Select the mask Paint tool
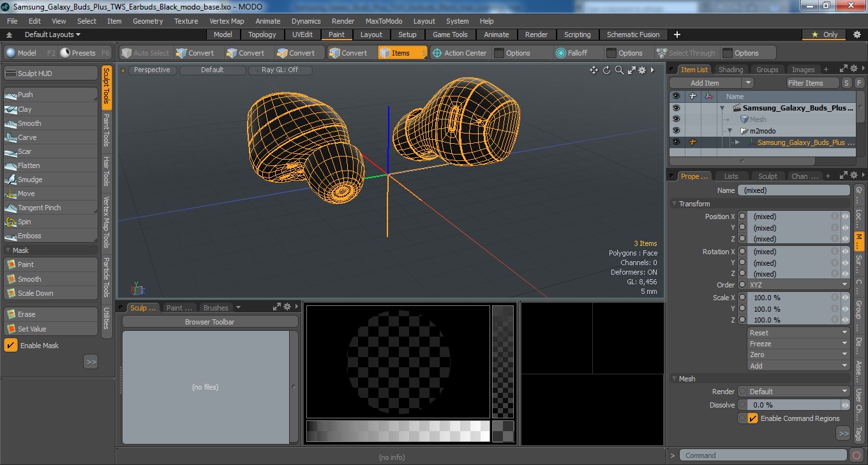Image resolution: width=868 pixels, height=465 pixels. 51,264
